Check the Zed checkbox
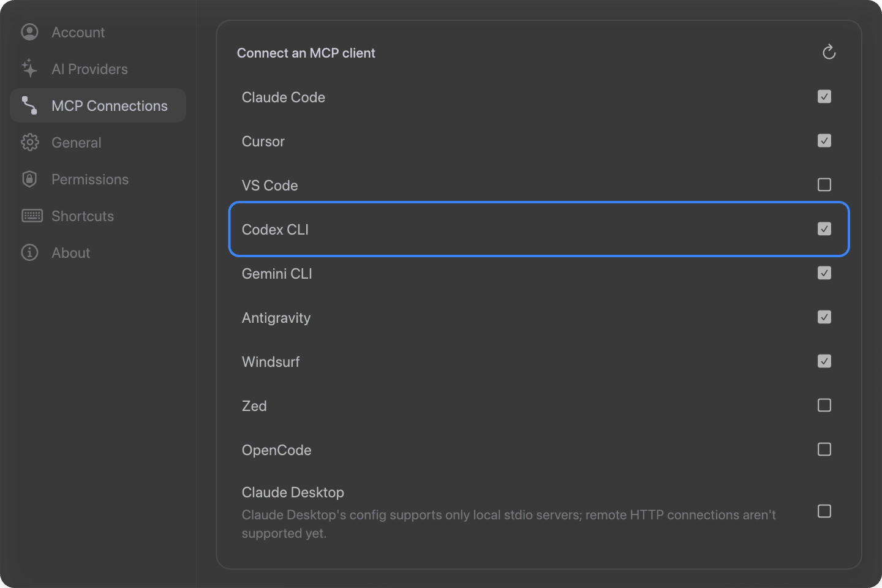 pos(824,405)
